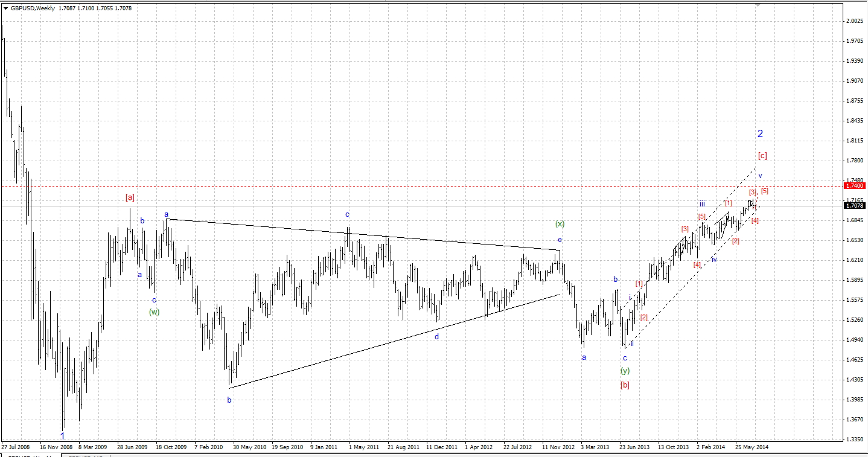Select the red [b] label below (y)
868x457 pixels.
[x=625, y=385]
